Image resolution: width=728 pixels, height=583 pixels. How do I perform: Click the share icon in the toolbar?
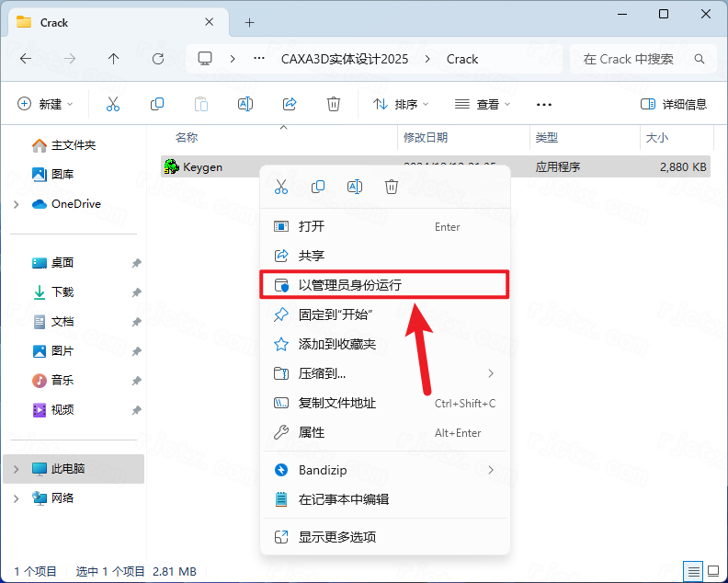point(290,104)
